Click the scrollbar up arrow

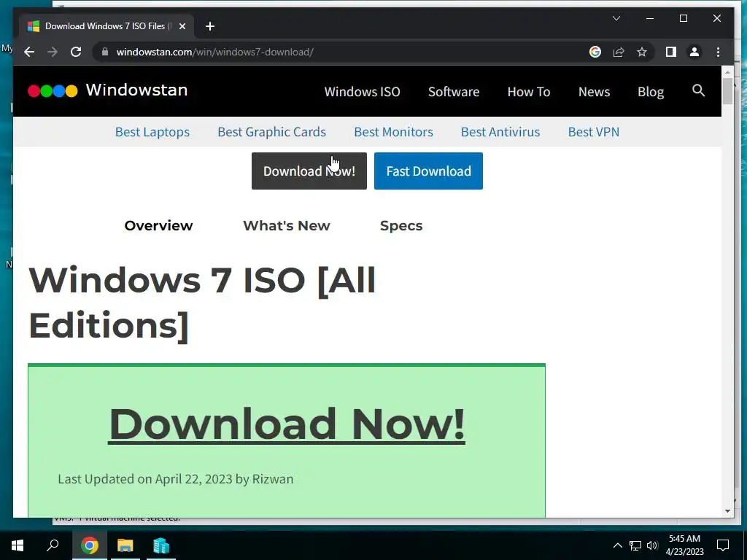[727, 72]
